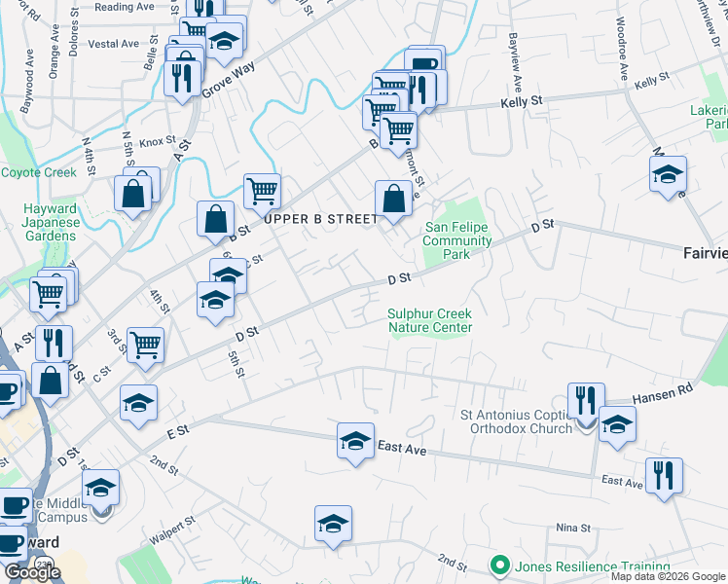Screen dimensions: 728x584
Task: Click St Antonius Coptic Orthodox Church label
Action: pos(516,421)
